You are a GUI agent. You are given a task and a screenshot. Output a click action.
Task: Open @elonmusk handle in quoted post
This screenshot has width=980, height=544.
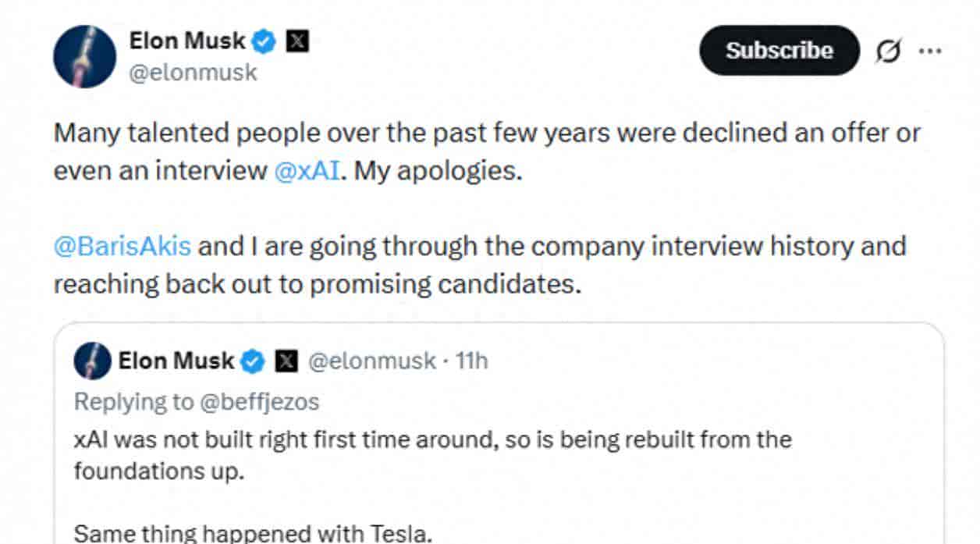(x=371, y=361)
